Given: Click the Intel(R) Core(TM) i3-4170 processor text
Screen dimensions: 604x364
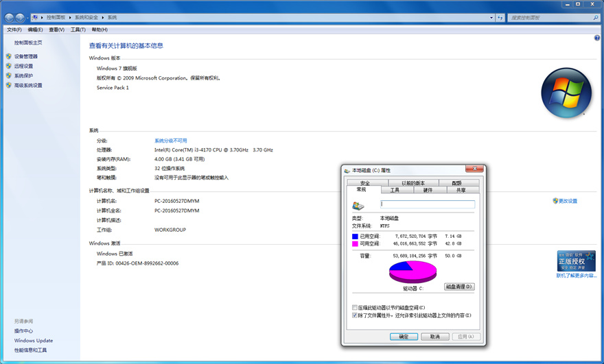Looking at the screenshot, I should tap(213, 149).
